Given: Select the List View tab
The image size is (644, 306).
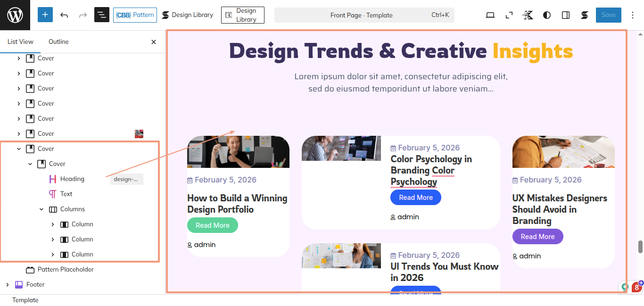Looking at the screenshot, I should point(20,42).
